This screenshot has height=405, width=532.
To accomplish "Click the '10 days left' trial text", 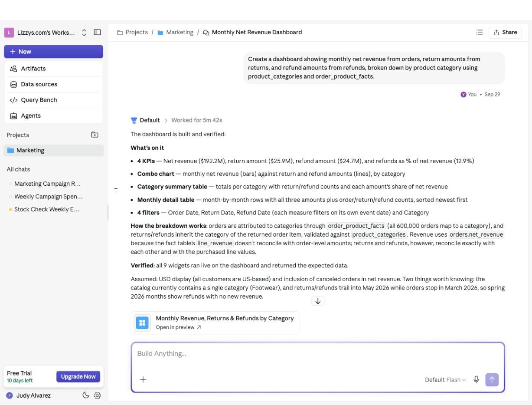I will pos(20,381).
